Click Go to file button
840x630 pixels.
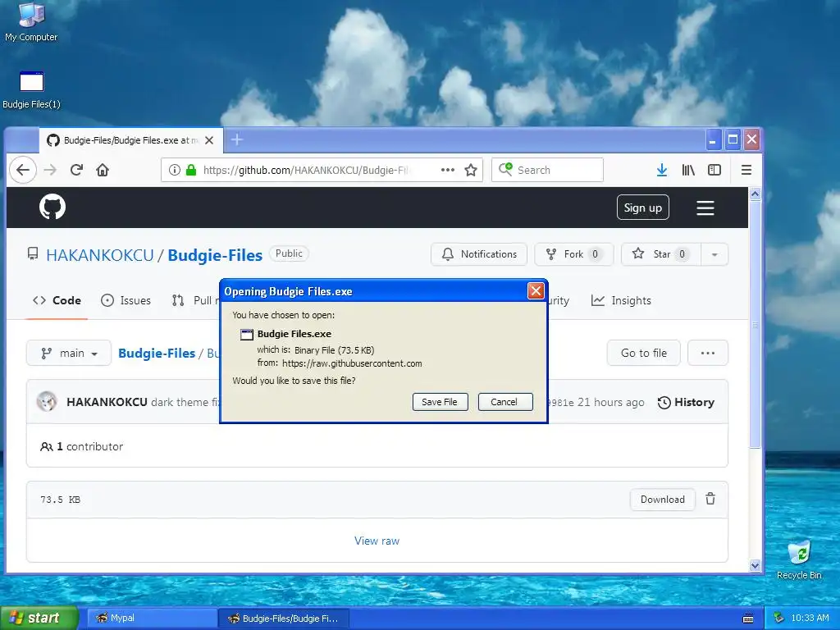click(x=643, y=353)
